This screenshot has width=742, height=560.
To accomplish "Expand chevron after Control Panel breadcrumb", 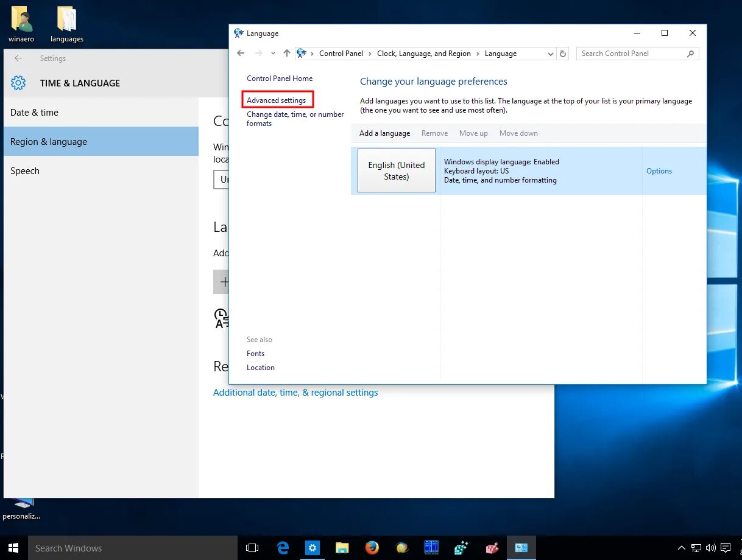I will (x=370, y=54).
